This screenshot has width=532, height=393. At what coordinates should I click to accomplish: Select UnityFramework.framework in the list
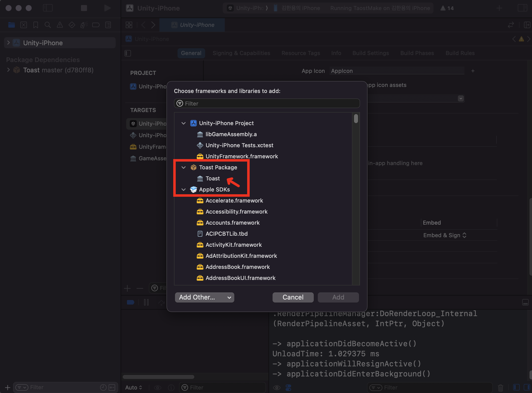tap(263, 156)
